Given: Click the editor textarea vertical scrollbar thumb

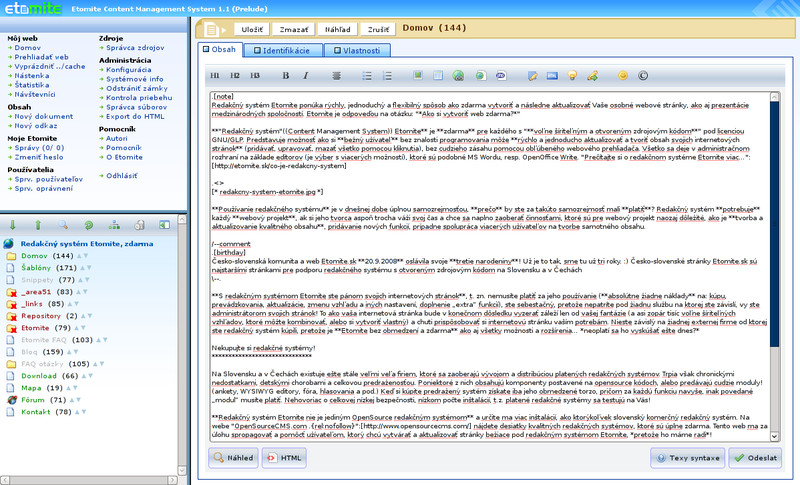Looking at the screenshot, I should pos(774,224).
